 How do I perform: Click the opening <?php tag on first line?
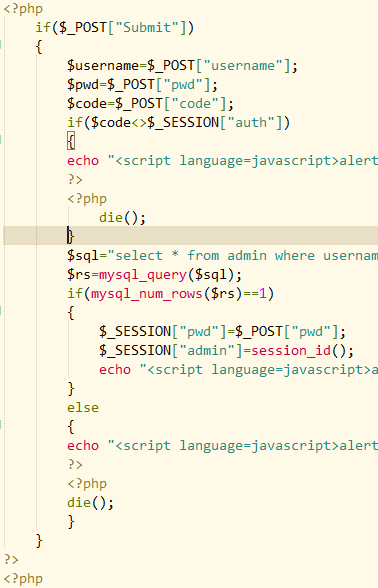[23, 9]
